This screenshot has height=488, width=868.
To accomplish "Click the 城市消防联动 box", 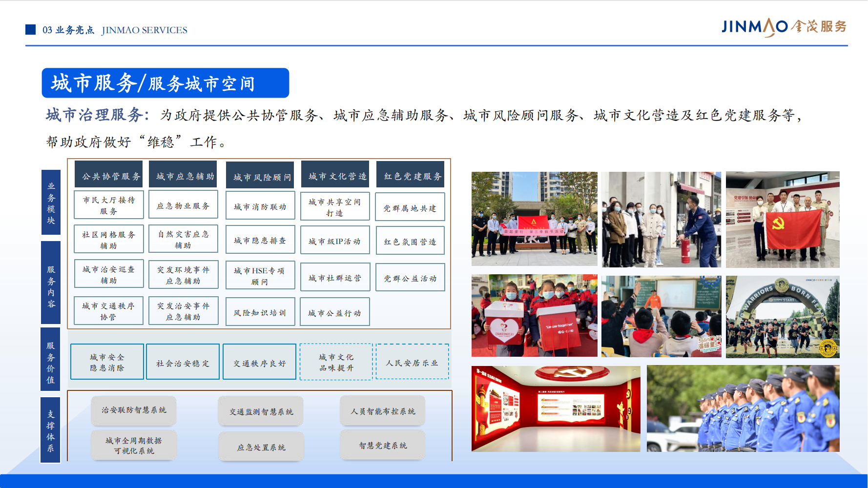I will (260, 206).
